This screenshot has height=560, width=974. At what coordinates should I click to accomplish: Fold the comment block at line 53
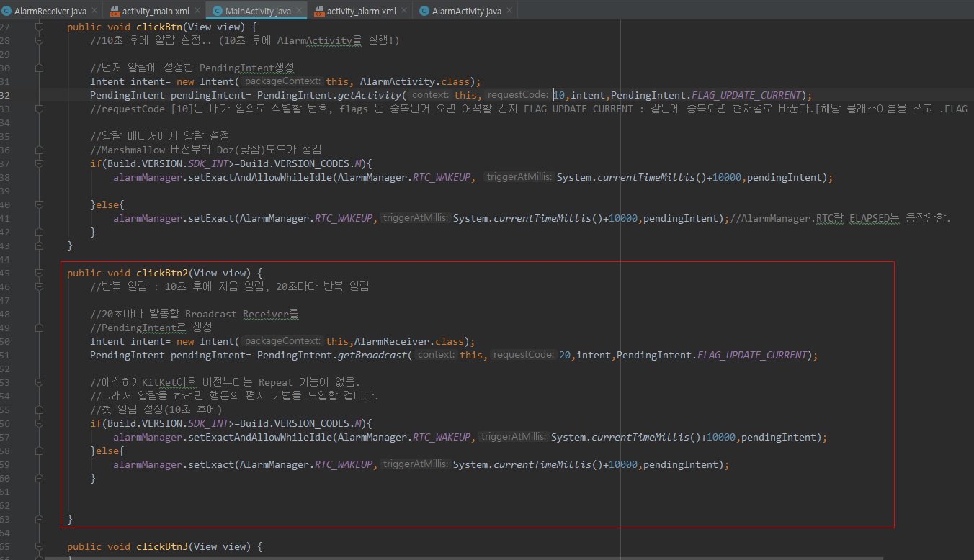40,382
